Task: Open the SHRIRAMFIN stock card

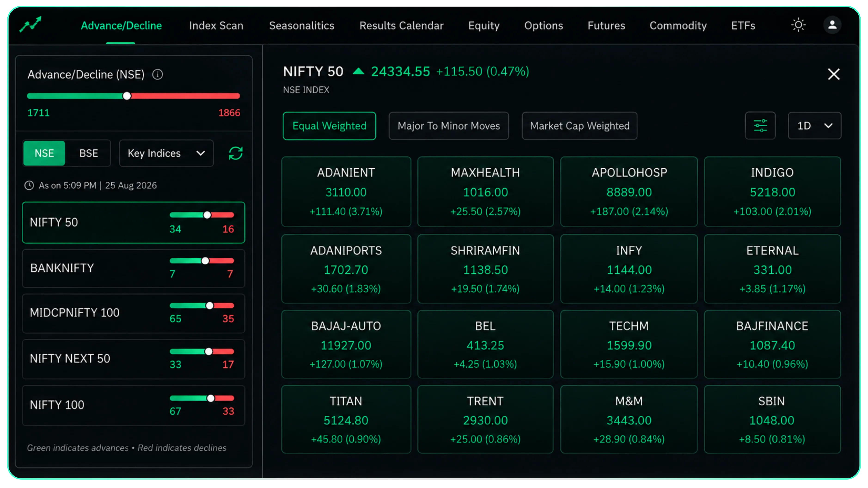Action: (485, 269)
